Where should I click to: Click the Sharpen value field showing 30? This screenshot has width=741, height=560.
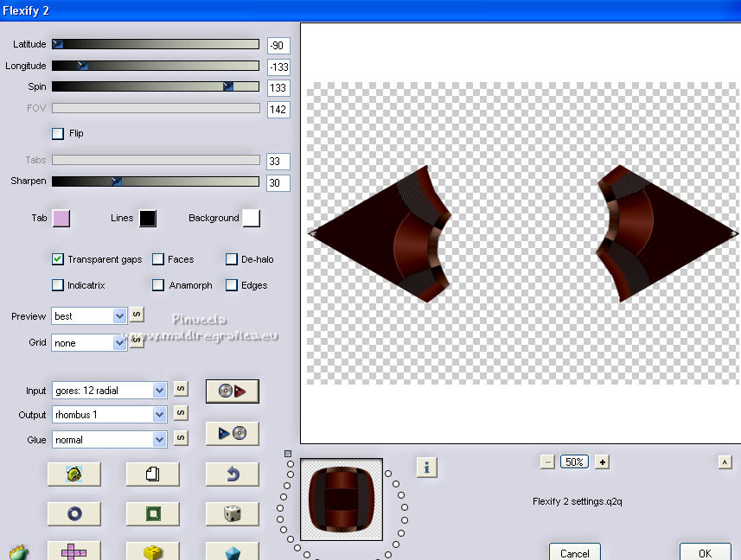(x=278, y=182)
